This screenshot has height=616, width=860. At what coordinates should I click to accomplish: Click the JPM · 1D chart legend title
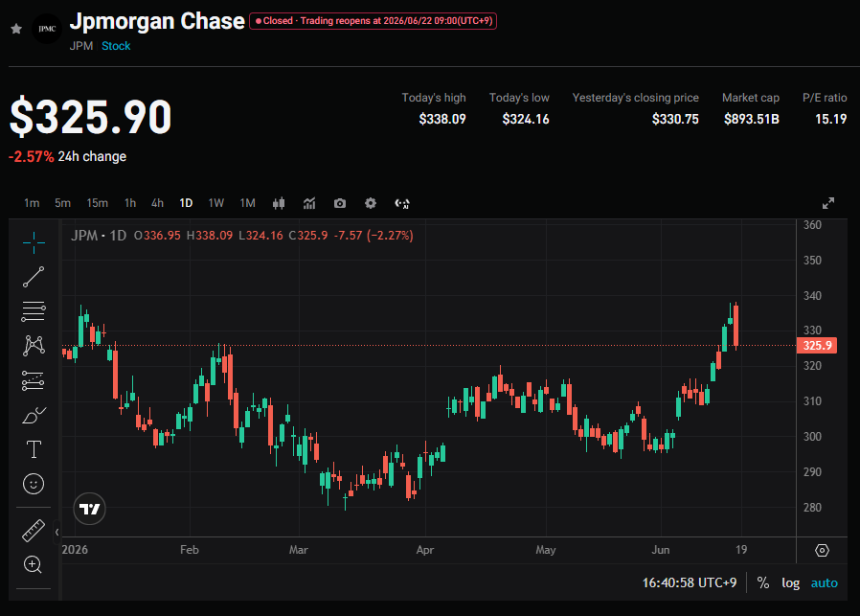99,236
